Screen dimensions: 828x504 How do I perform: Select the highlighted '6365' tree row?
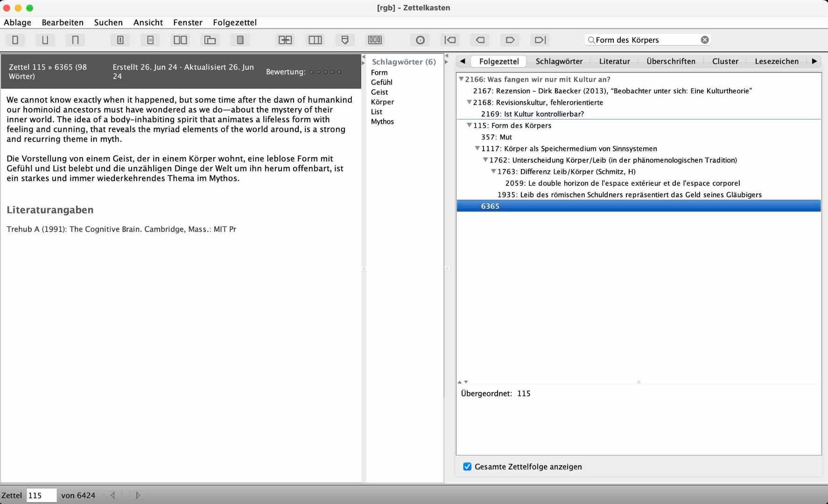[x=639, y=206]
